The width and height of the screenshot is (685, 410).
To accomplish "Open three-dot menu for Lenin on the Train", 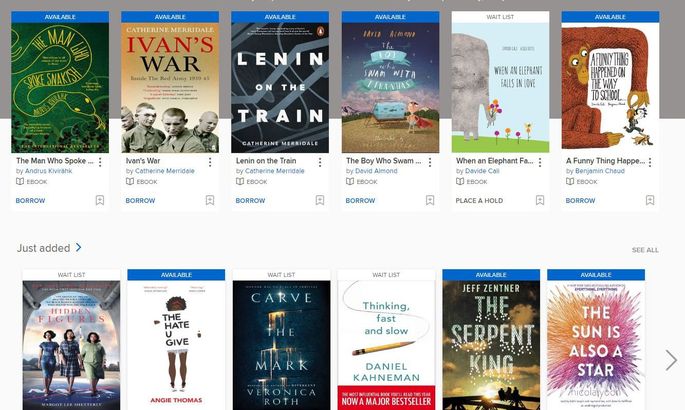I will tap(320, 162).
